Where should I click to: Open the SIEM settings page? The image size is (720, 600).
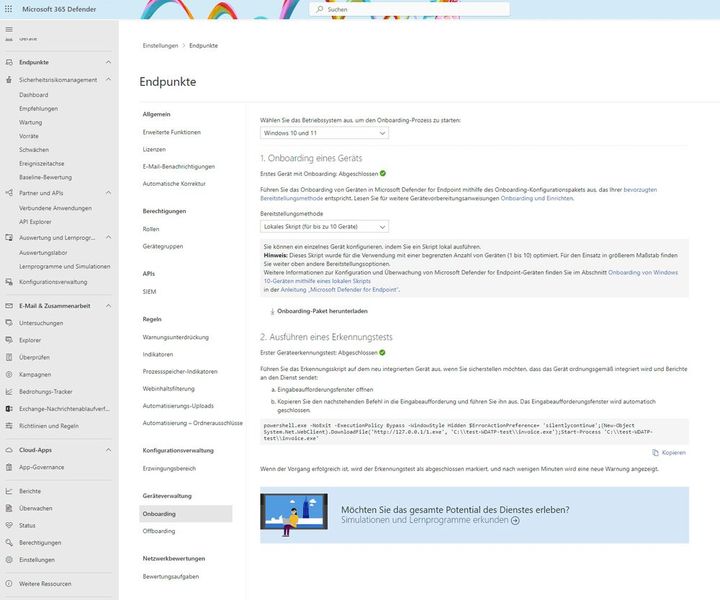[x=149, y=292]
